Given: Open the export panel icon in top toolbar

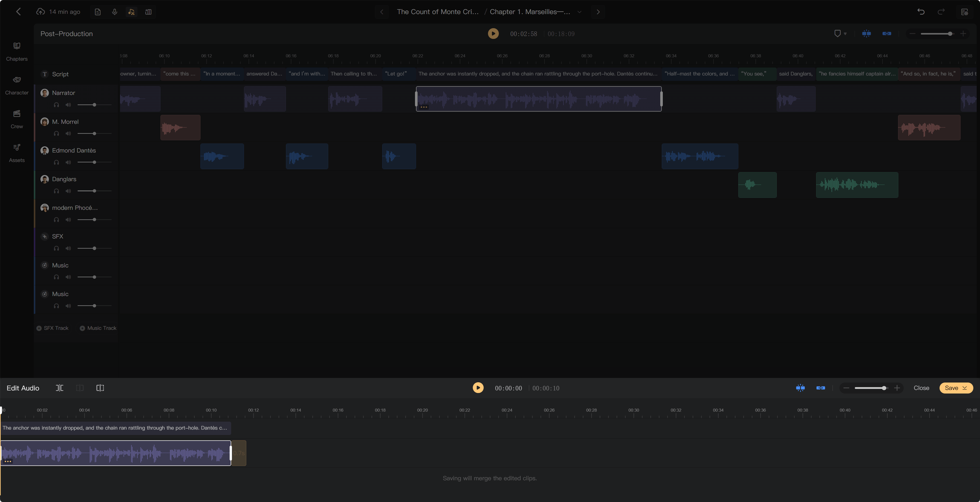Looking at the screenshot, I should pos(148,12).
